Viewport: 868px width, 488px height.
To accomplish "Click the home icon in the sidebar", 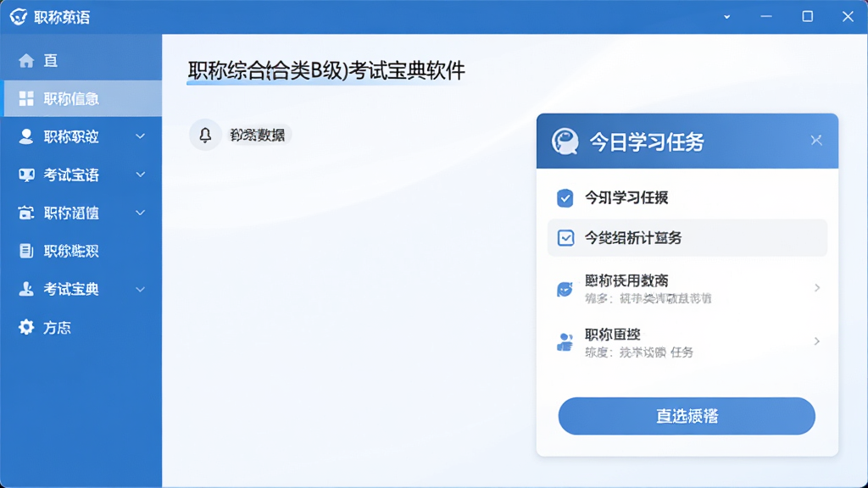I will (x=26, y=61).
